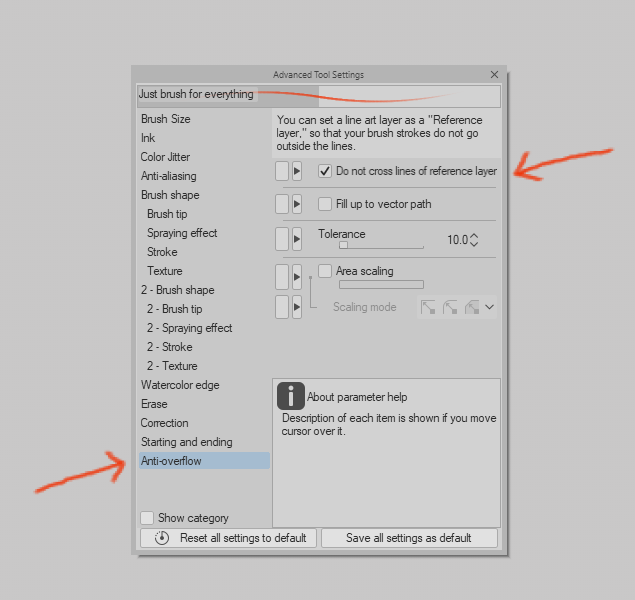This screenshot has height=600, width=635.
Task: Open the Scaling mode dropdown chevron
Action: [489, 307]
